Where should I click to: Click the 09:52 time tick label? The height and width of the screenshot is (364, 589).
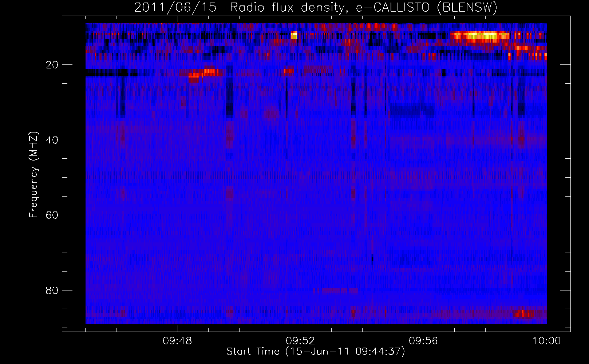coord(300,341)
